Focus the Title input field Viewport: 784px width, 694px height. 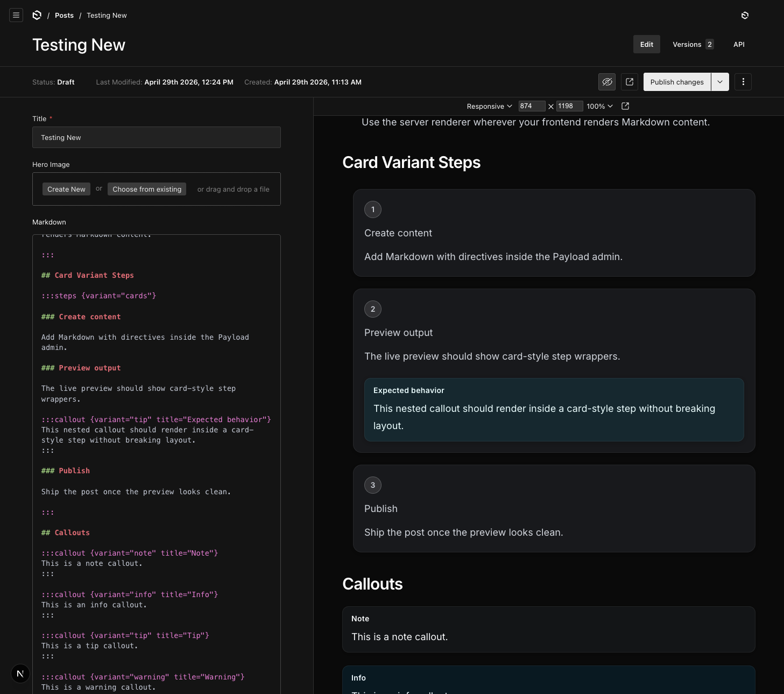[157, 137]
